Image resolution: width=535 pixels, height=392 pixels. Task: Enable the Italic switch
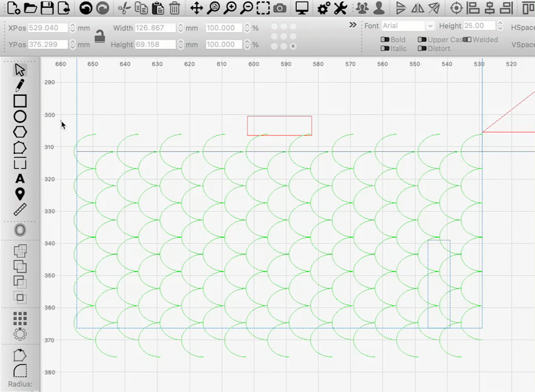click(385, 48)
